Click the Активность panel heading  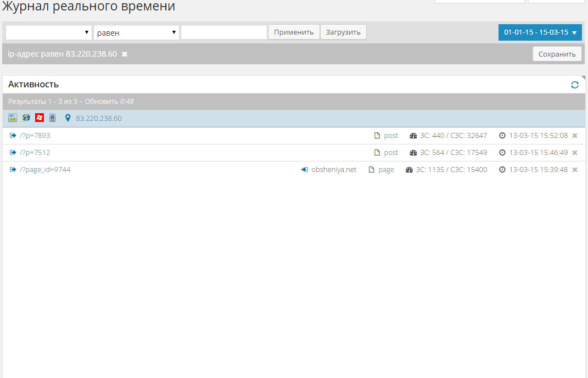(33, 85)
